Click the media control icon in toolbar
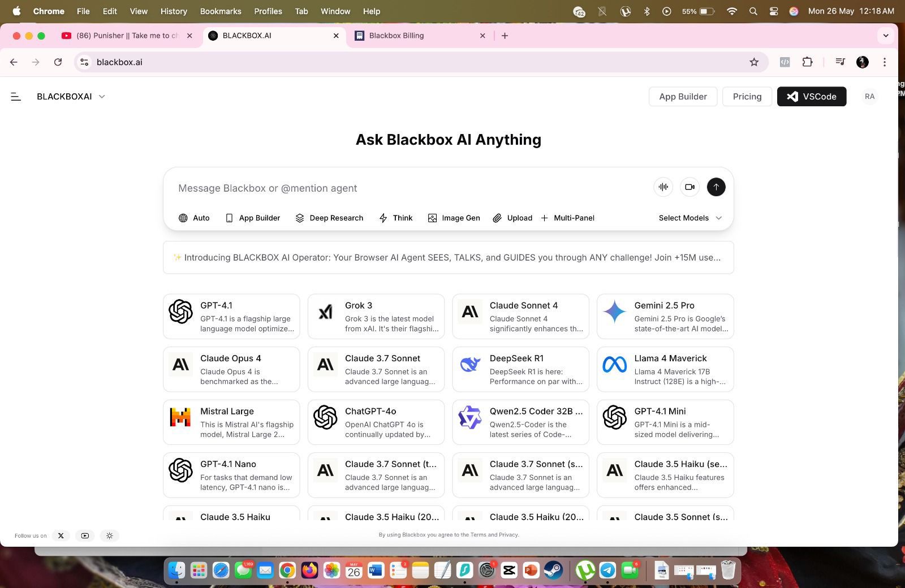Screen dimensions: 905x588 841,62
